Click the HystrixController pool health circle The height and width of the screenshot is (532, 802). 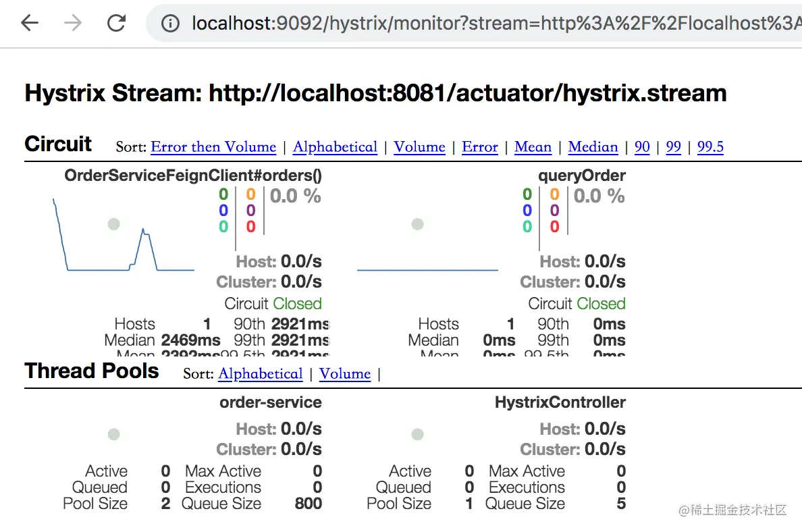click(x=417, y=434)
